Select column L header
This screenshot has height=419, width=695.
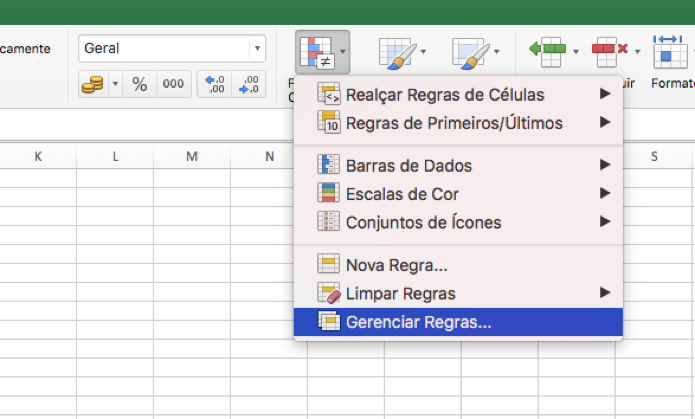115,156
